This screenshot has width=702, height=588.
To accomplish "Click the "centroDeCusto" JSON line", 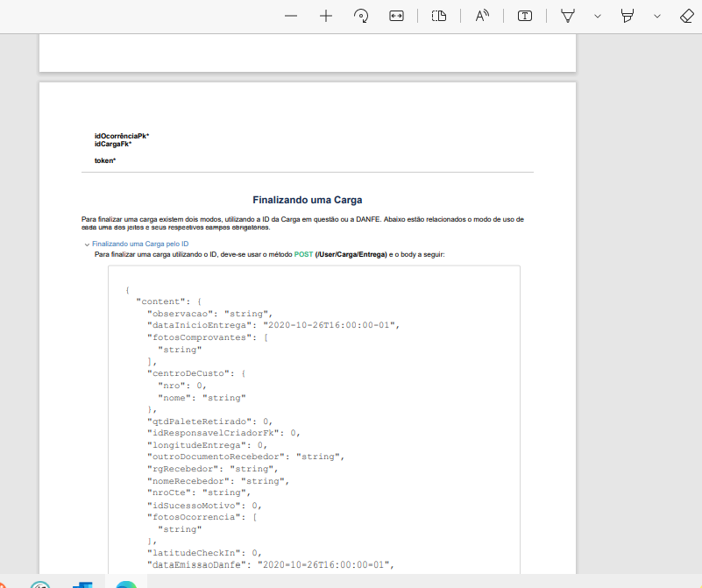I will 196,373.
